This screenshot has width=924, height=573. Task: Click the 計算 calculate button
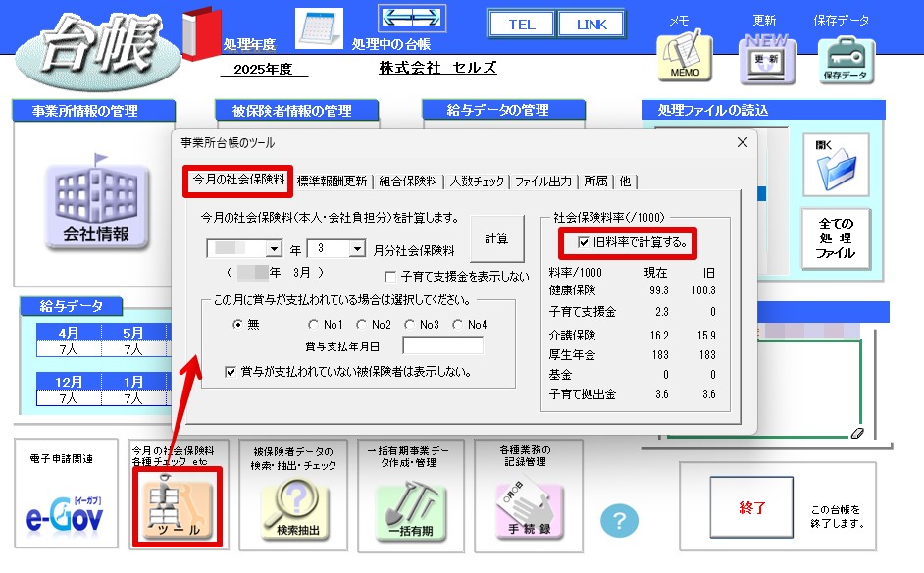496,238
